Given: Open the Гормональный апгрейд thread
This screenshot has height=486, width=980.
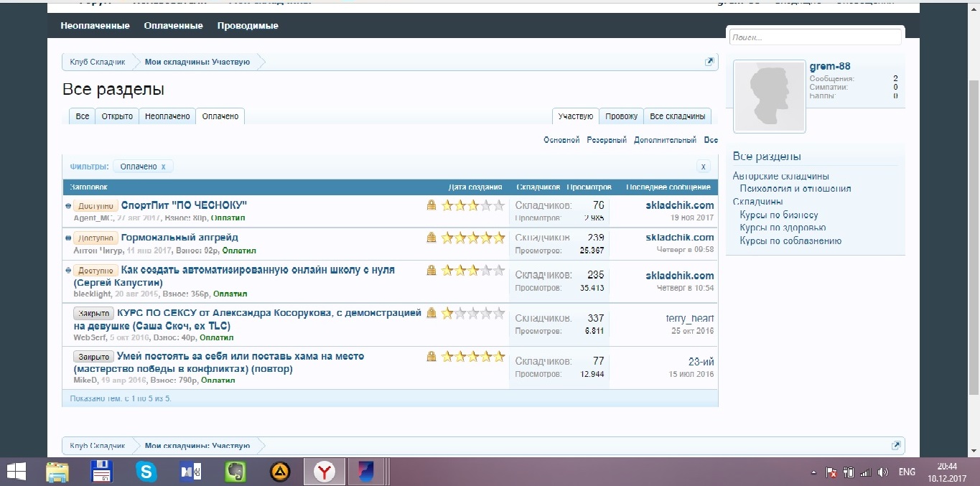Looking at the screenshot, I should click(179, 238).
